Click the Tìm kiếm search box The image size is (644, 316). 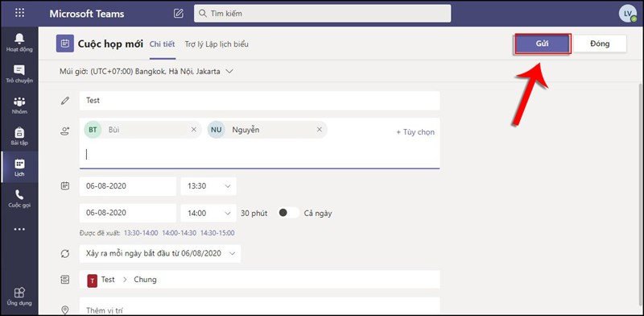tap(323, 13)
